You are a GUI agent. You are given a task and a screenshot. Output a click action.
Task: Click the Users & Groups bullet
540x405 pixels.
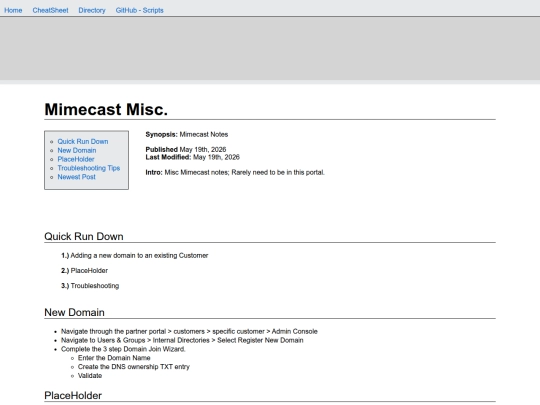[182, 340]
